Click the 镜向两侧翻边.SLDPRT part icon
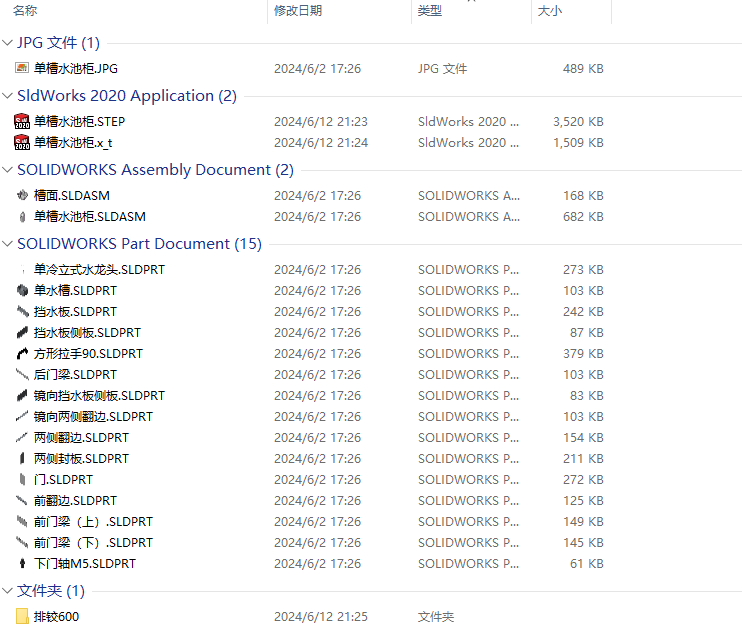 pos(22,416)
